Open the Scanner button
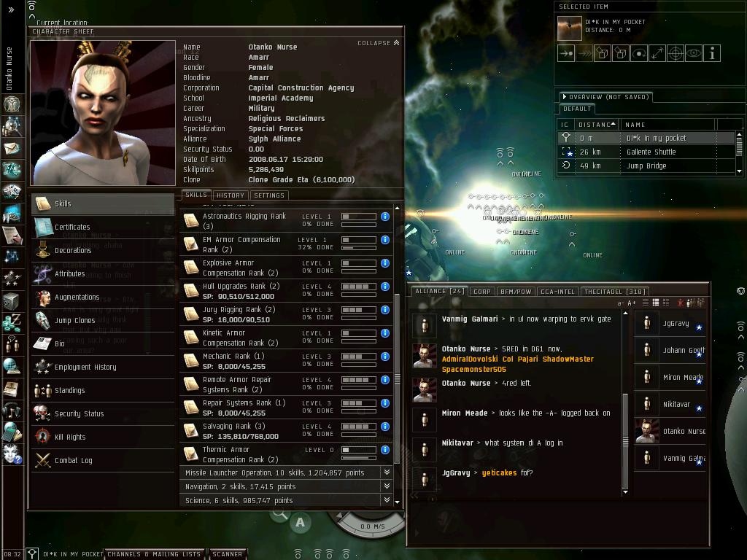 228,554
